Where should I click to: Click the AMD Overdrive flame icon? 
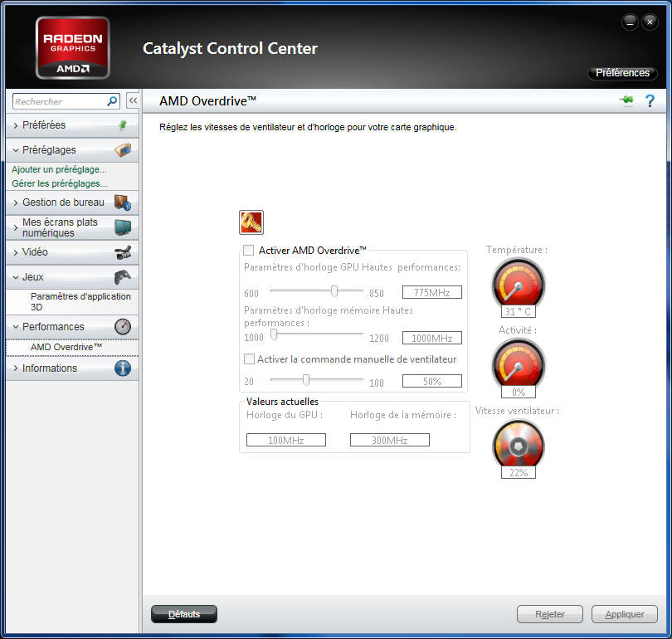coord(250,222)
